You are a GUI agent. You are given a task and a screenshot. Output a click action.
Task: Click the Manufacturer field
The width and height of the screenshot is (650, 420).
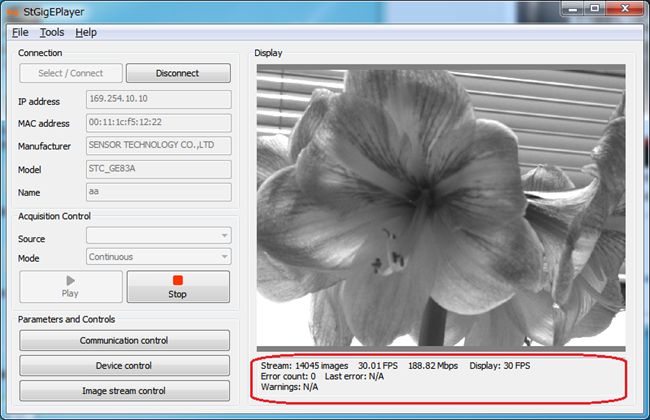(158, 146)
